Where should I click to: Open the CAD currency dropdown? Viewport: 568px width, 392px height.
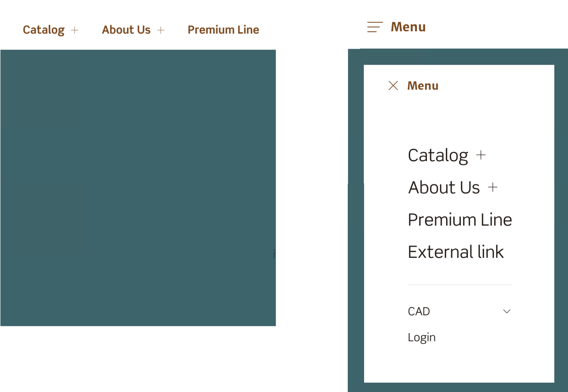tap(419, 311)
